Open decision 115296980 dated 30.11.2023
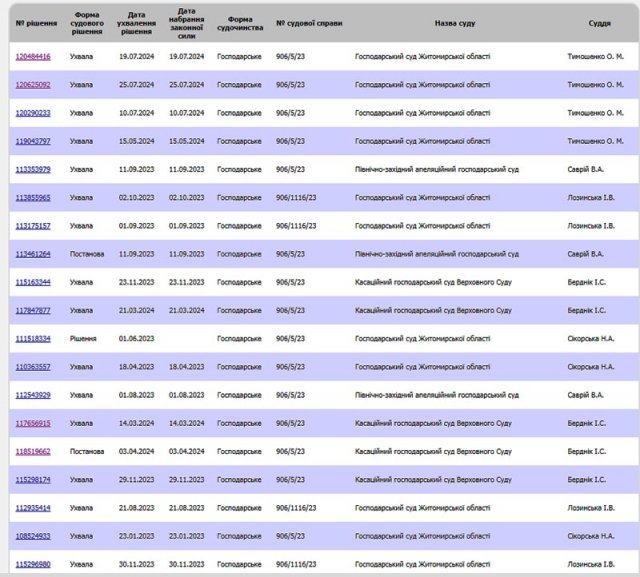This screenshot has width=640, height=577. [x=33, y=564]
